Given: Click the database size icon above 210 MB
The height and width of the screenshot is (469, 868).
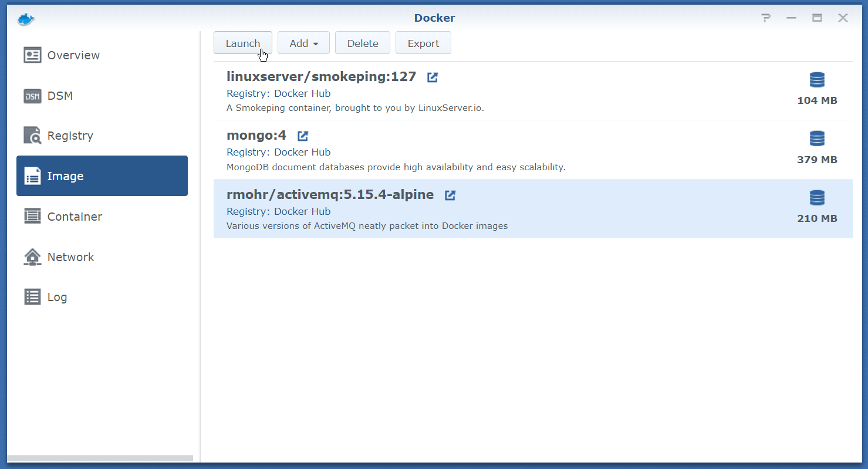Looking at the screenshot, I should click(x=817, y=198).
